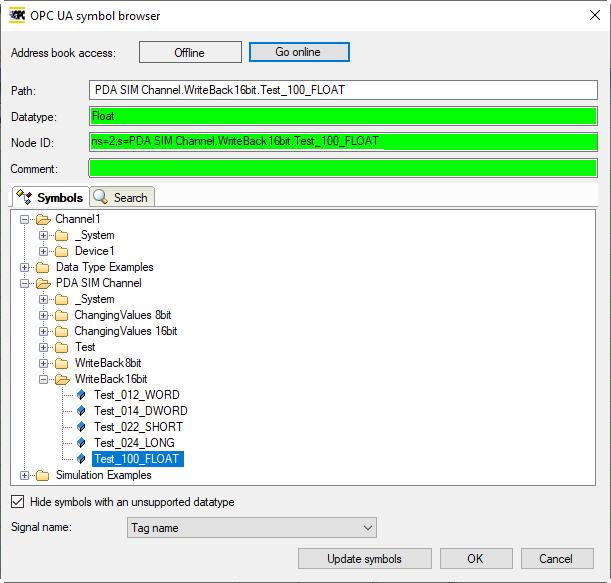Uncheck Hide symbols with an unsupported datatype
The image size is (611, 583).
tap(18, 502)
